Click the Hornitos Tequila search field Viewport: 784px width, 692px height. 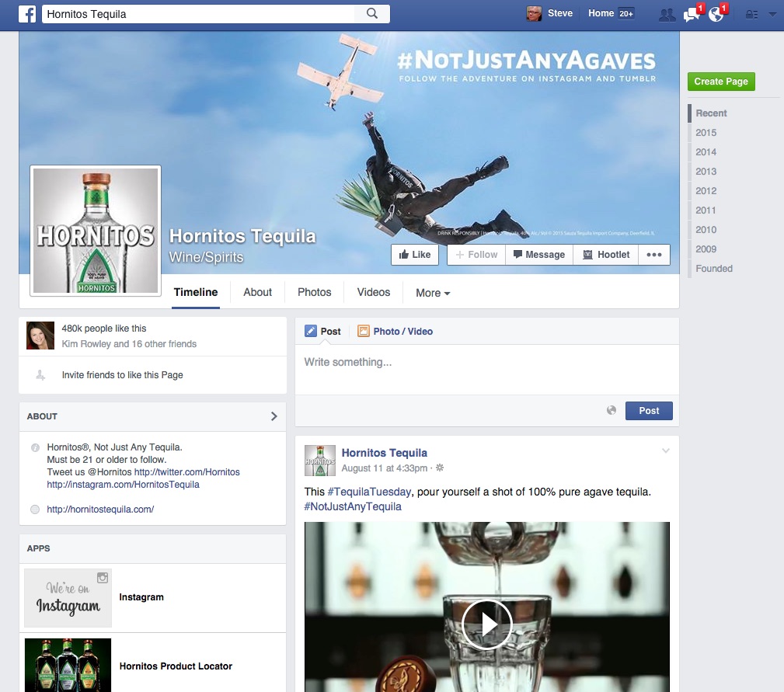click(x=198, y=14)
